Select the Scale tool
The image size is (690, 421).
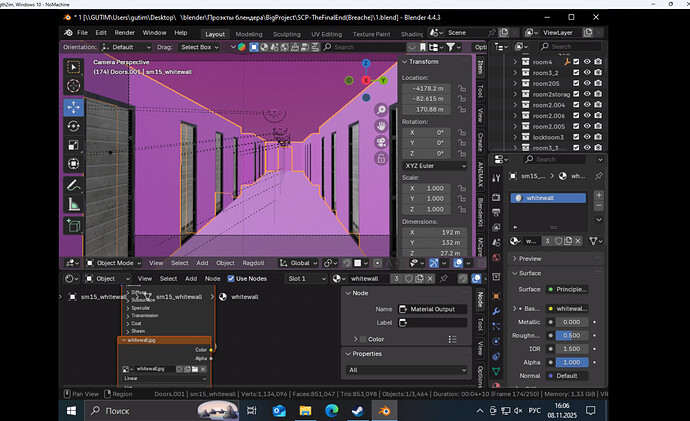(73, 145)
